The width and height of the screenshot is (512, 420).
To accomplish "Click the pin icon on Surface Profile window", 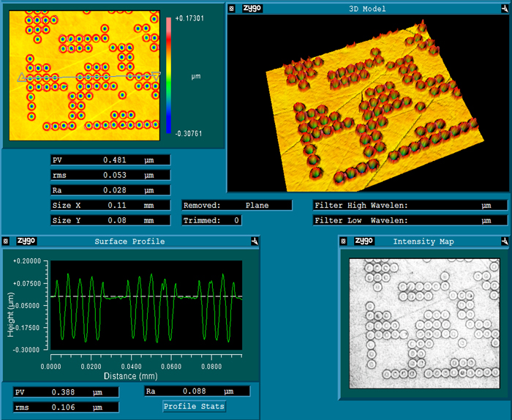I will tap(253, 241).
